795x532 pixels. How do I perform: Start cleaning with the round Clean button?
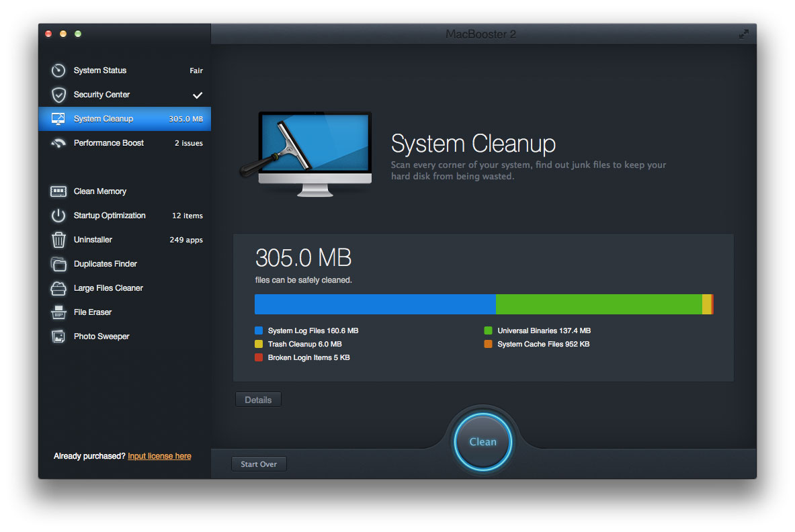click(x=483, y=442)
